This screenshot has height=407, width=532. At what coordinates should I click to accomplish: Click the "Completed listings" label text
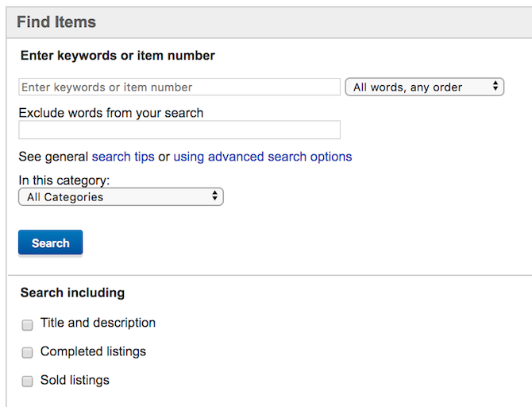tap(93, 351)
